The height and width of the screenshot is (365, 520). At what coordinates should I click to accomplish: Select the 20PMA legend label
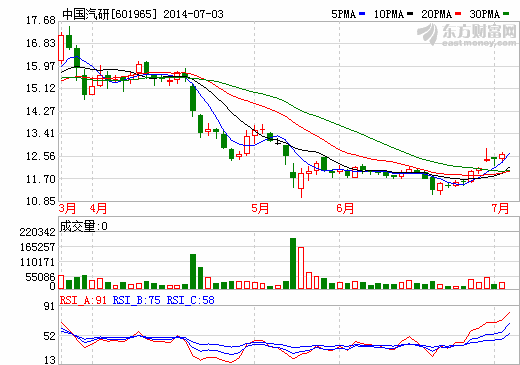coord(436,14)
